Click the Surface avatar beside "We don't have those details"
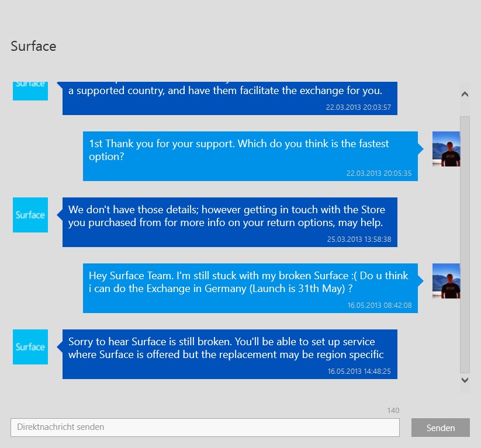The width and height of the screenshot is (481, 448). pyautogui.click(x=30, y=215)
